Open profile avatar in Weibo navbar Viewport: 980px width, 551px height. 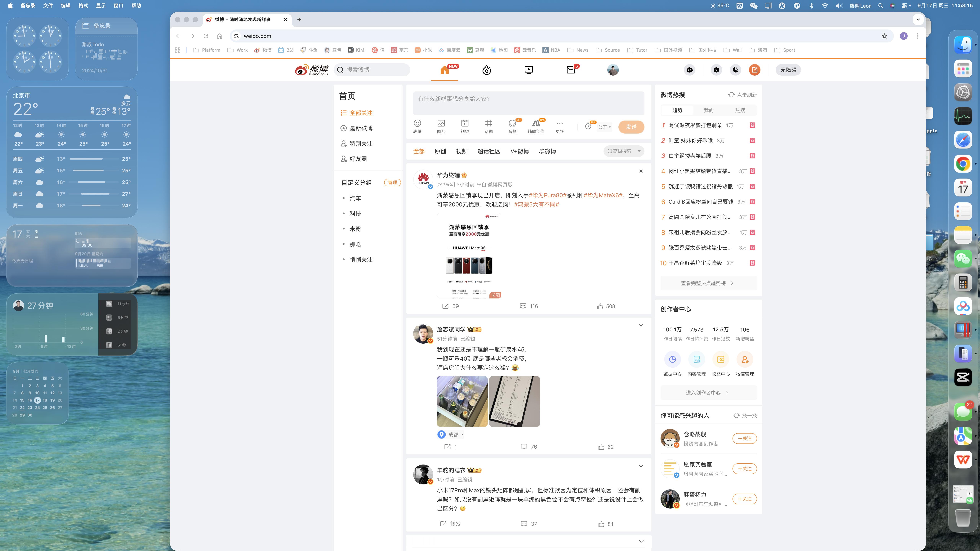point(613,70)
